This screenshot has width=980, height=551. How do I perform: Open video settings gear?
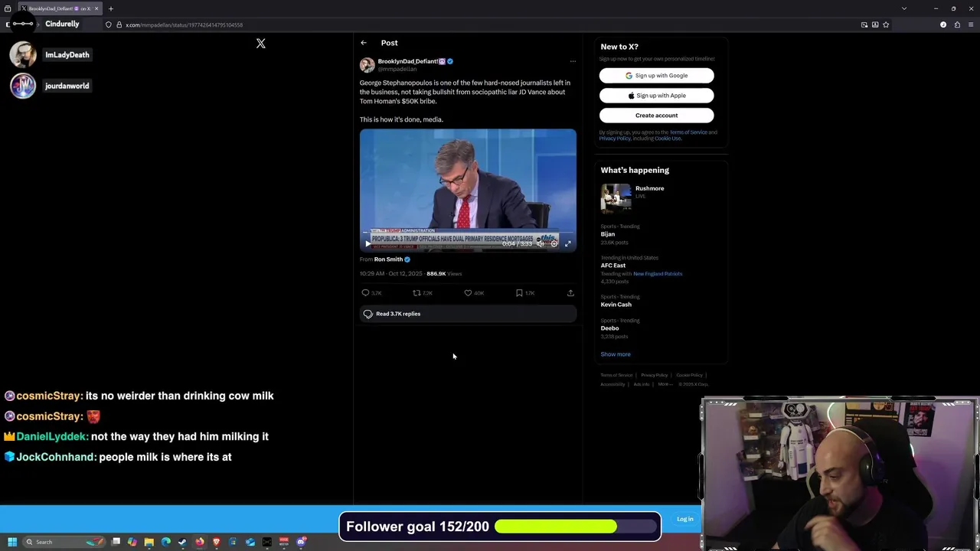[x=554, y=243]
